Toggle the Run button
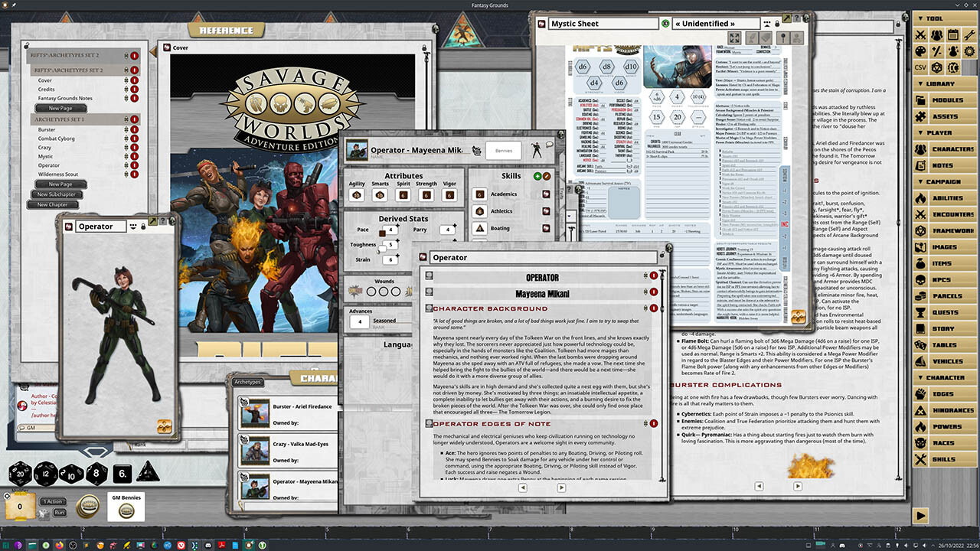 [x=59, y=512]
